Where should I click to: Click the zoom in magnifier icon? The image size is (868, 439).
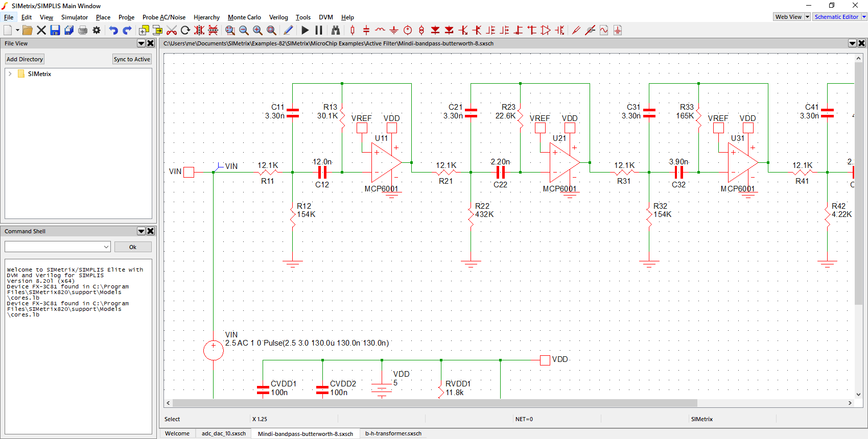[257, 30]
